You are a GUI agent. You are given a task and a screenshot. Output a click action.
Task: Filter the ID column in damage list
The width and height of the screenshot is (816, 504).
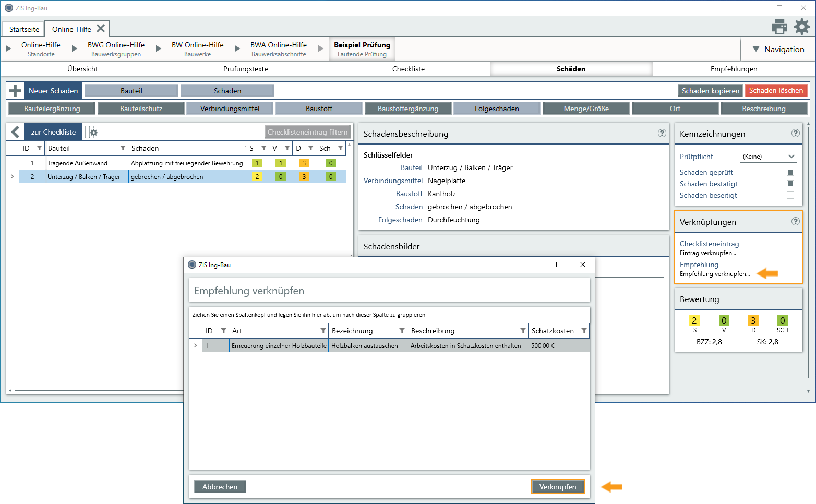click(x=39, y=148)
